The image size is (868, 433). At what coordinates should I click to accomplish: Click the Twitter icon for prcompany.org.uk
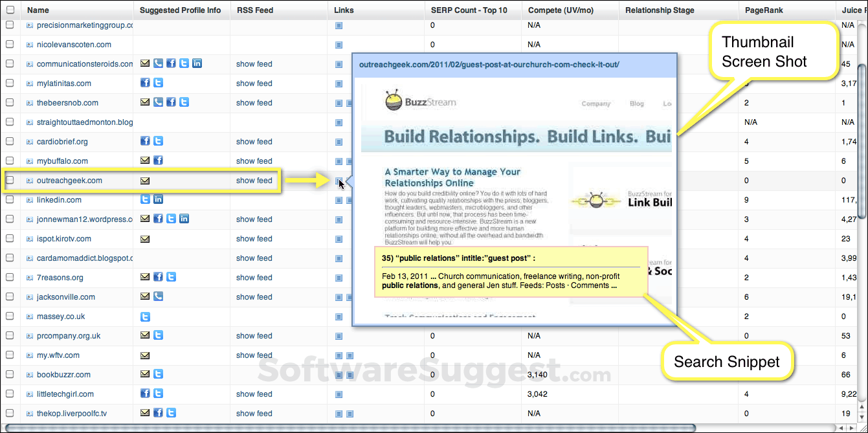coord(158,335)
